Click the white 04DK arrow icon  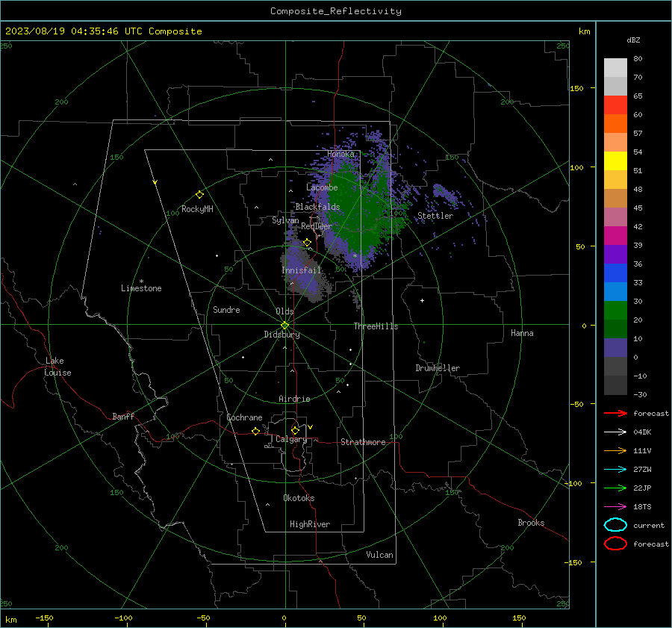pyautogui.click(x=615, y=432)
